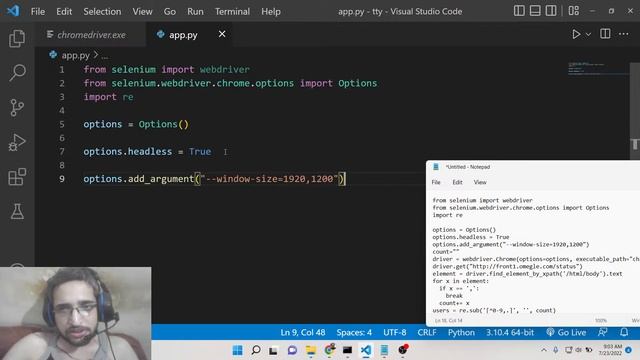Place cursor on options.headless = True line
The image size is (640, 360).
point(147,151)
